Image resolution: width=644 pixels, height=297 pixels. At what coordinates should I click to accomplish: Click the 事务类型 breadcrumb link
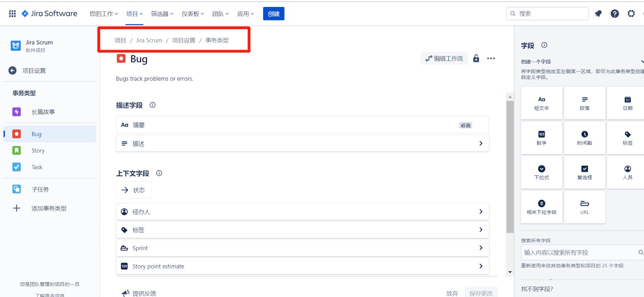tap(217, 40)
